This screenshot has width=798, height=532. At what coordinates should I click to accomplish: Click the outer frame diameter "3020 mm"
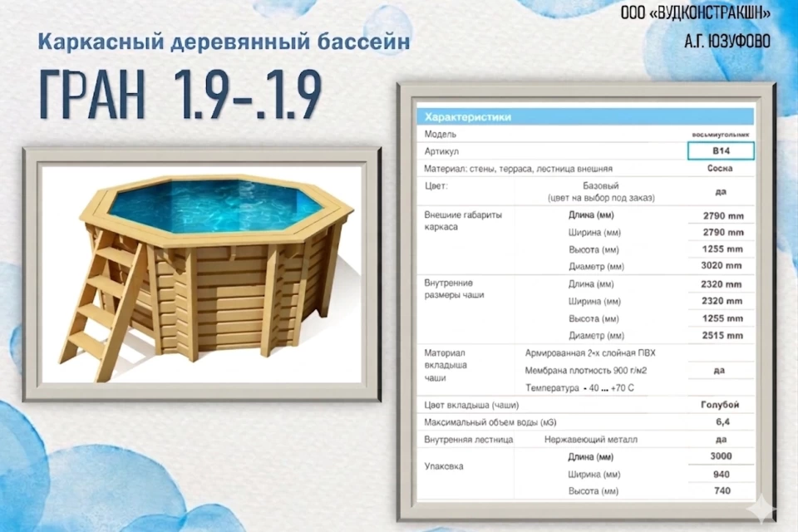722,265
